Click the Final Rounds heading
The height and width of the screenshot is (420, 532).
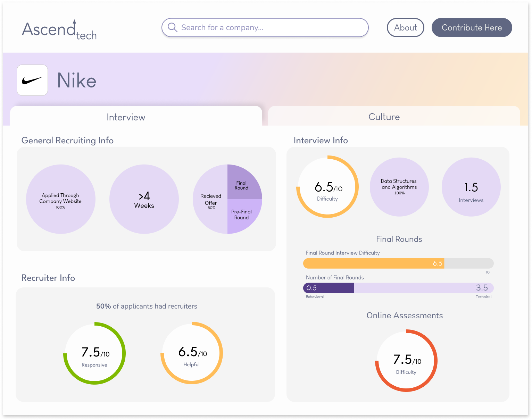(x=399, y=239)
